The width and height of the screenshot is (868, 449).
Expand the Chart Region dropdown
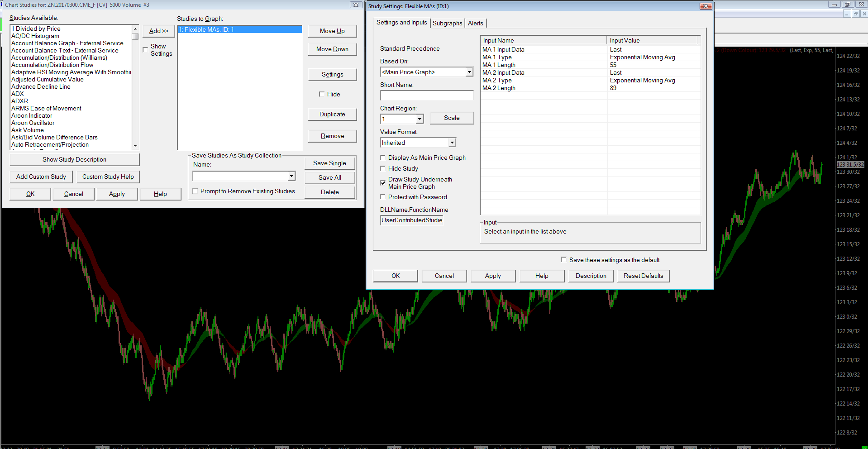pyautogui.click(x=420, y=119)
